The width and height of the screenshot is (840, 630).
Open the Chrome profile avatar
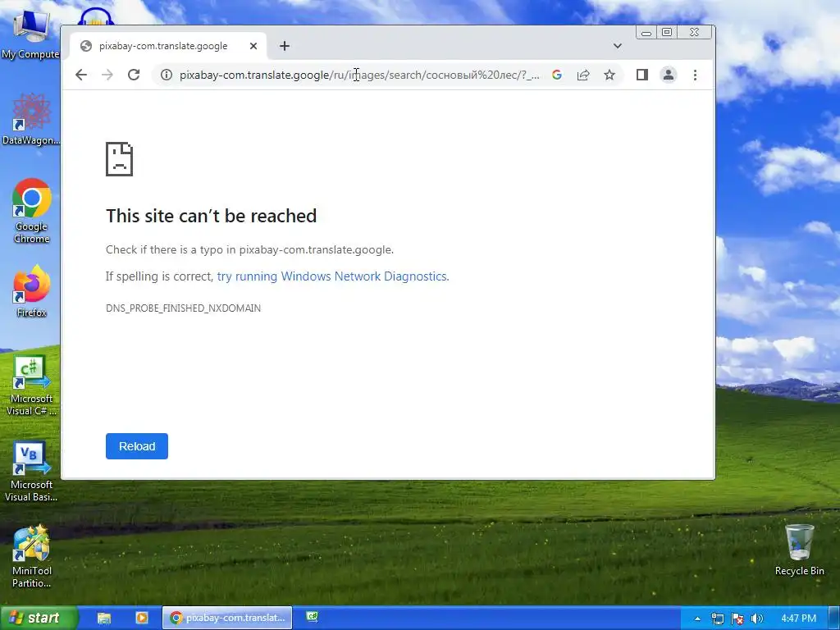tap(668, 75)
